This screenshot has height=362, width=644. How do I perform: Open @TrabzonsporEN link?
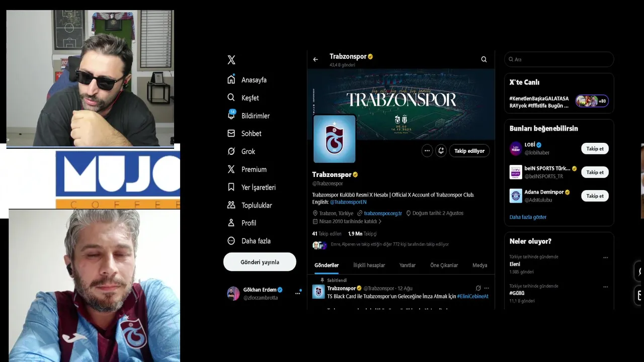point(348,202)
